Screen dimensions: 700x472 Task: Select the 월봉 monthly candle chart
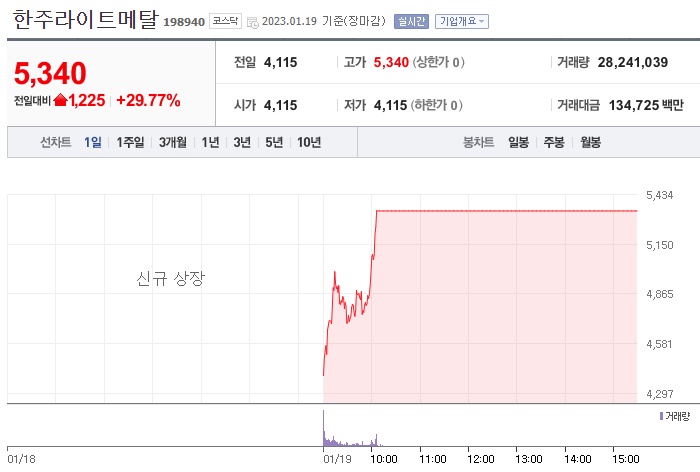[590, 142]
